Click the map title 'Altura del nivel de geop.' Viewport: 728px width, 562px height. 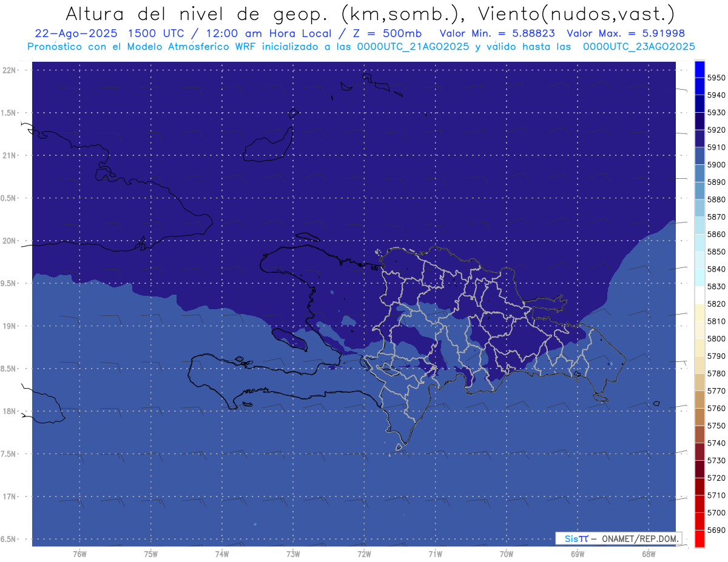(196, 14)
